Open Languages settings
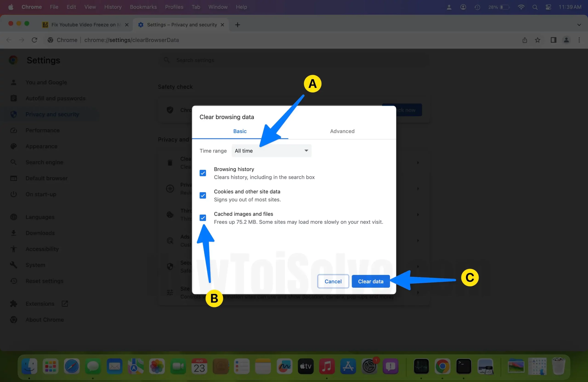The height and width of the screenshot is (382, 588). point(40,217)
